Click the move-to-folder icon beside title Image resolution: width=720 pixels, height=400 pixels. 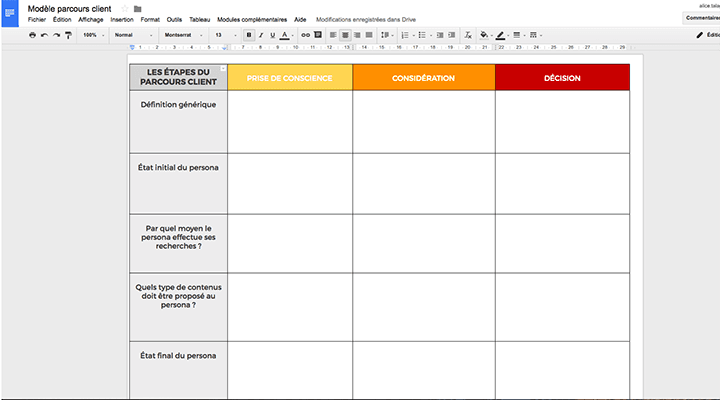click(138, 9)
